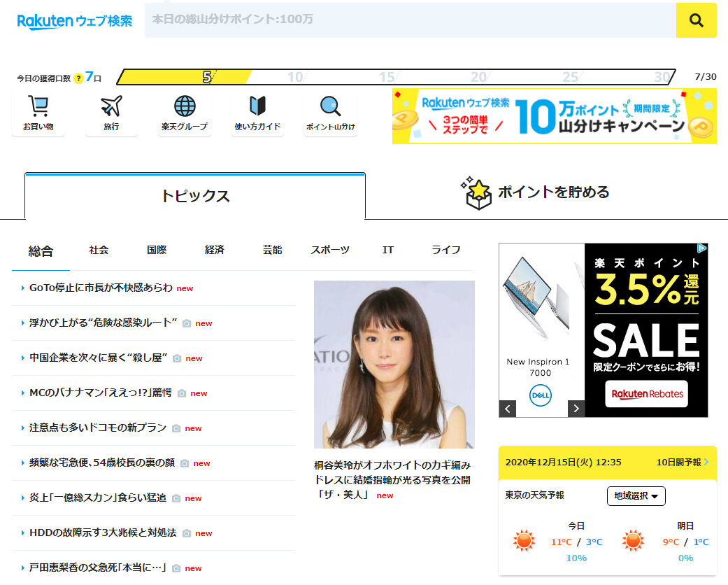Open headline 注意点も多いドコモの新プラン
Viewport: 728px width, 585px height.
click(x=98, y=428)
